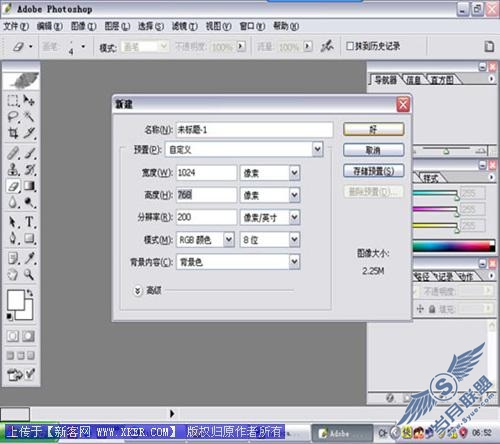Select the Blur tool
The image size is (500, 444).
click(x=13, y=202)
